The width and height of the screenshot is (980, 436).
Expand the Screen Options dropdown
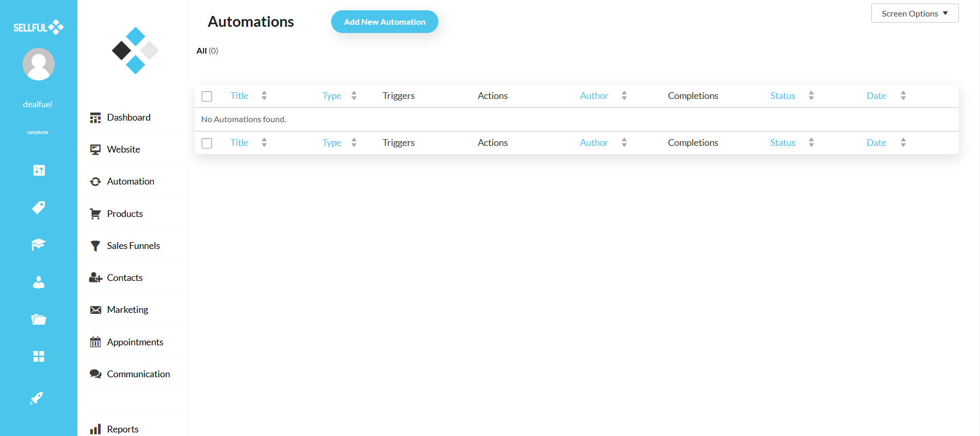click(914, 13)
